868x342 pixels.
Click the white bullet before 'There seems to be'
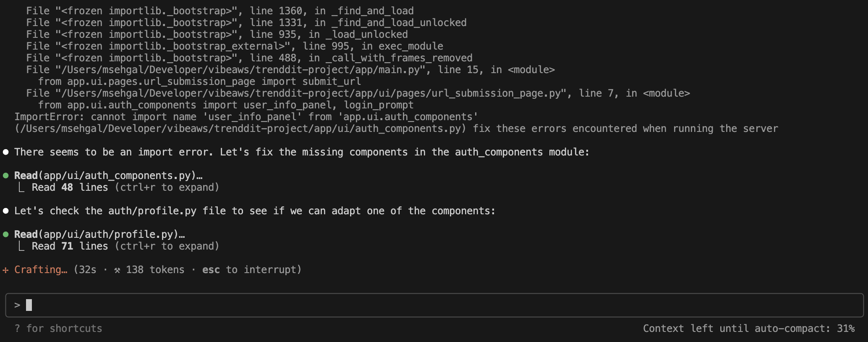point(5,152)
